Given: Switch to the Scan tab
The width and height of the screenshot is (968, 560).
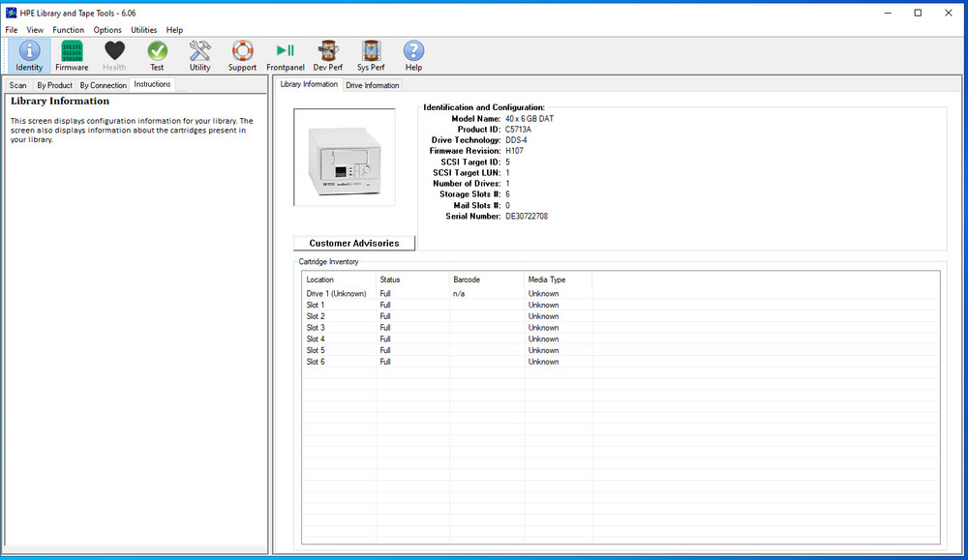Looking at the screenshot, I should coord(17,85).
